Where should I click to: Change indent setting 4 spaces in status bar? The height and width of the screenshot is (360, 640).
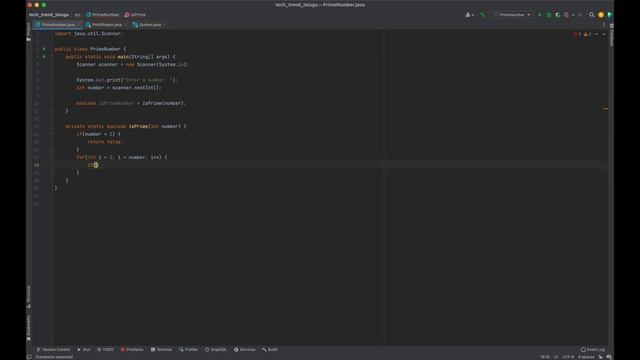click(586, 357)
